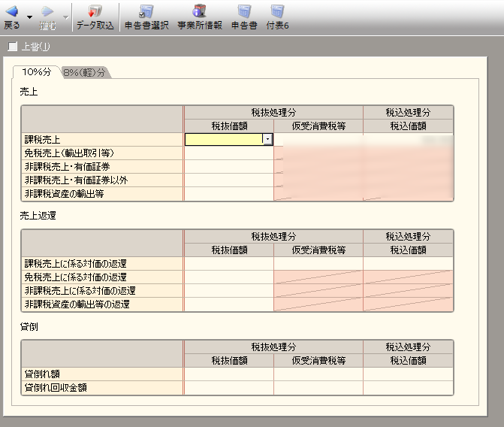Expand the 戻る history dropdown arrow
This screenshot has width=504, height=427.
[29, 16]
